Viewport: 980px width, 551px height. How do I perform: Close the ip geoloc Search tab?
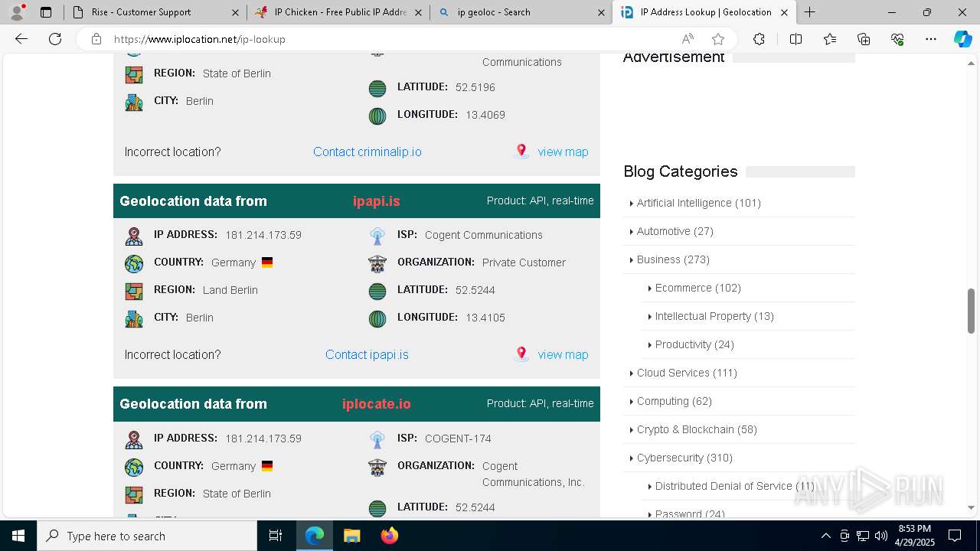pyautogui.click(x=601, y=12)
